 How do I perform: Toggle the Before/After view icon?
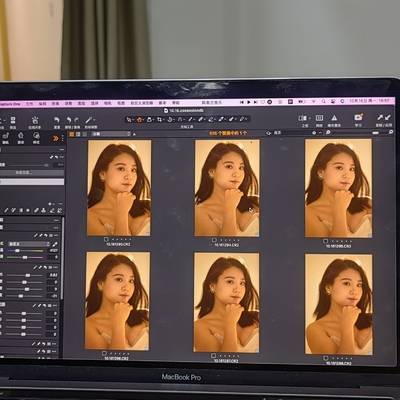tap(302, 118)
